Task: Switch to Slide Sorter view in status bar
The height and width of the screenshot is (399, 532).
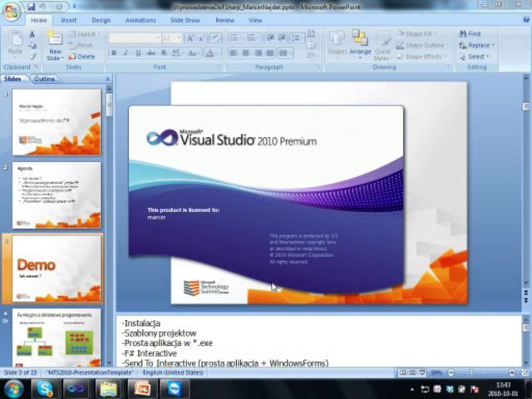Action: click(x=412, y=373)
